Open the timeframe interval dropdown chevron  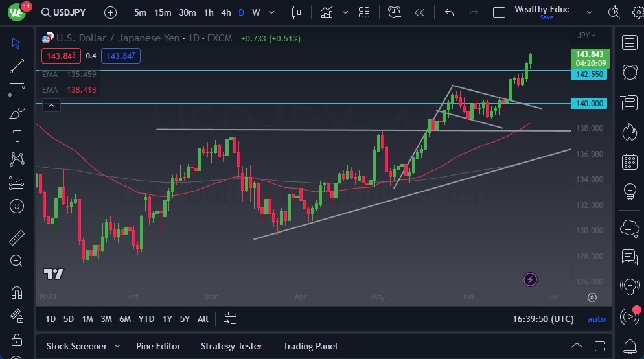[271, 12]
